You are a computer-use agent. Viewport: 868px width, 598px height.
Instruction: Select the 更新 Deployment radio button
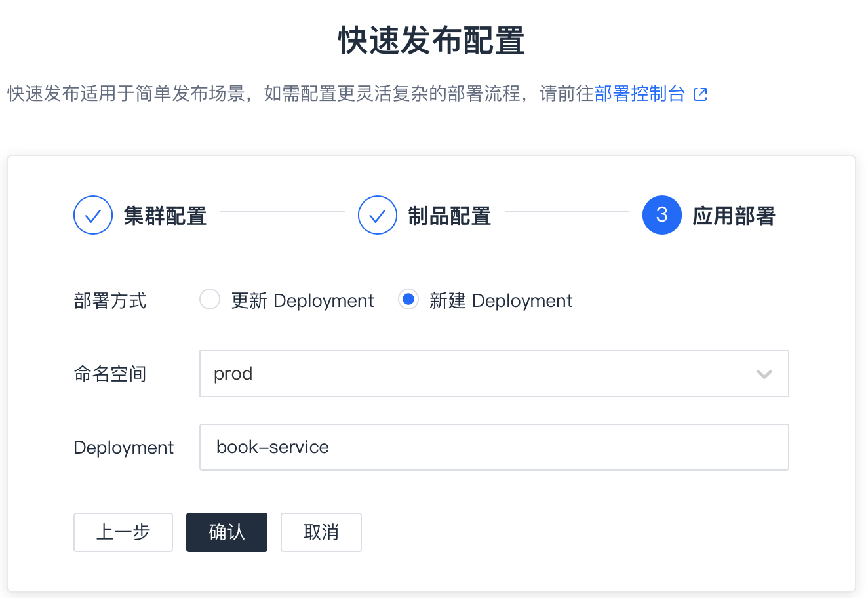click(210, 300)
